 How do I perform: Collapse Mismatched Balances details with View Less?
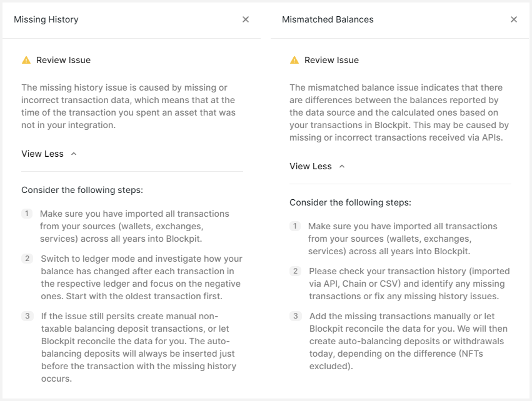coord(311,166)
